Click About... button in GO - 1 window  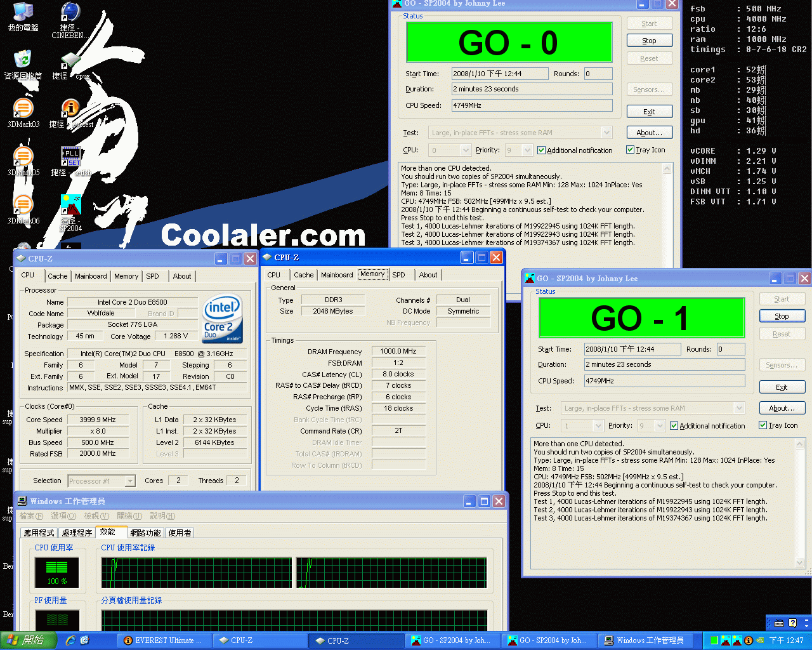[782, 408]
